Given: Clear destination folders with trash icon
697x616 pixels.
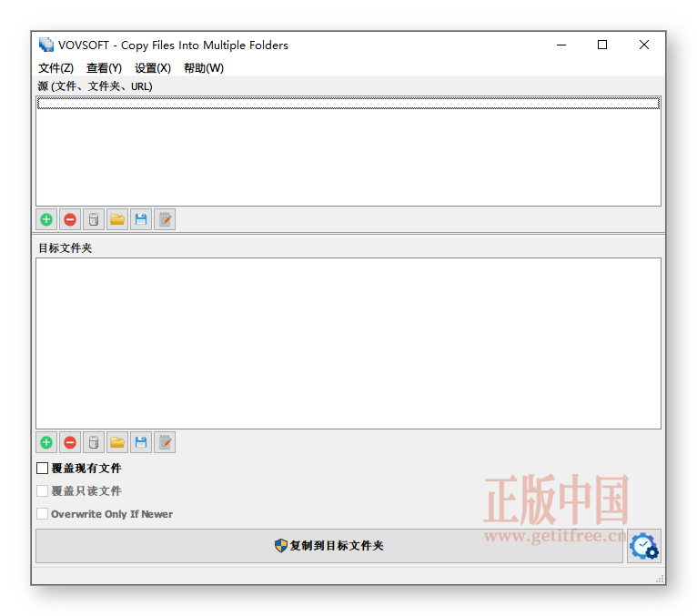Looking at the screenshot, I should (x=94, y=443).
